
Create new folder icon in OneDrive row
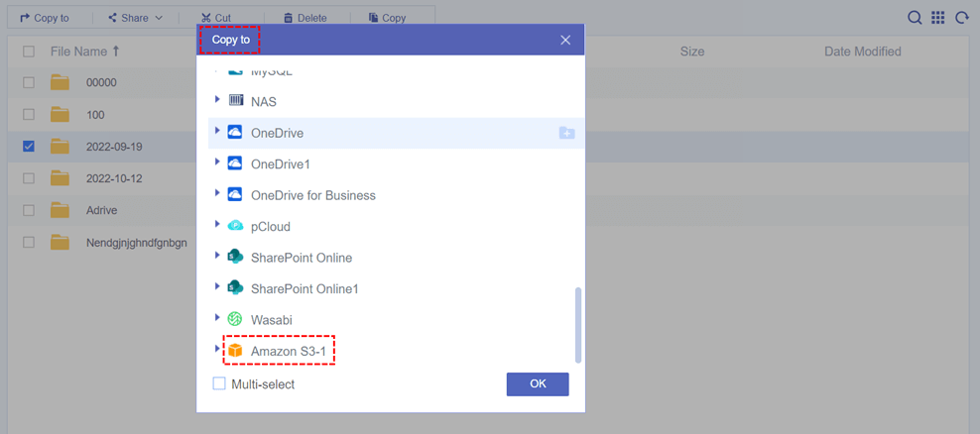(567, 133)
